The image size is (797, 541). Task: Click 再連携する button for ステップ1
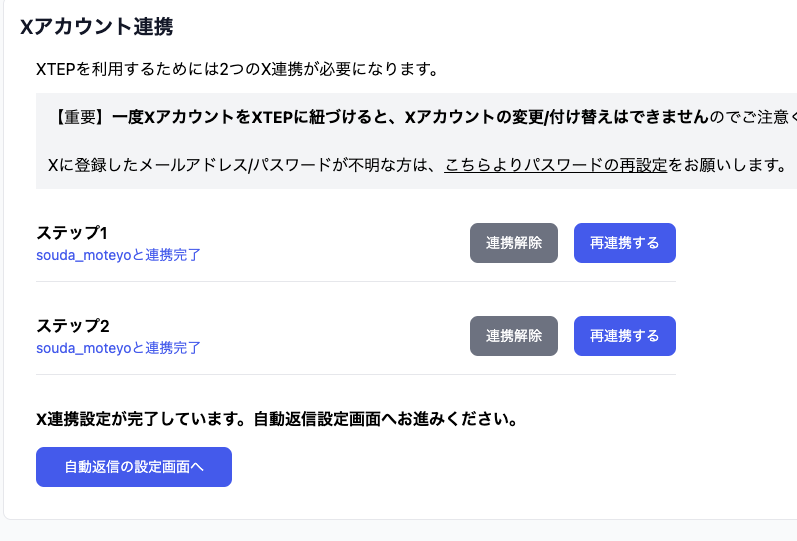[x=624, y=243]
